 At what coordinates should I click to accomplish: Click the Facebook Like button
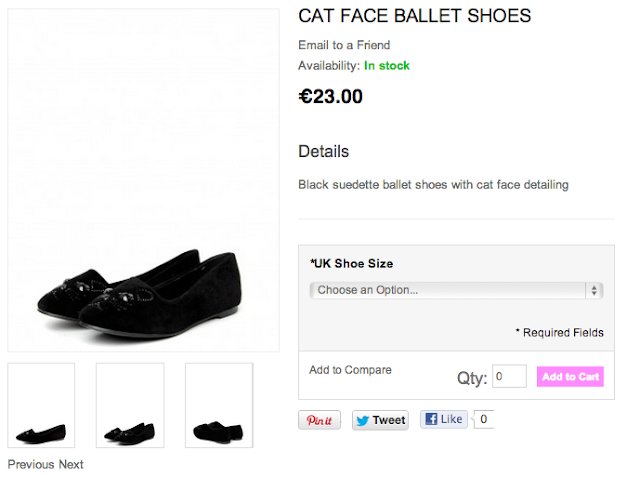pyautogui.click(x=443, y=420)
